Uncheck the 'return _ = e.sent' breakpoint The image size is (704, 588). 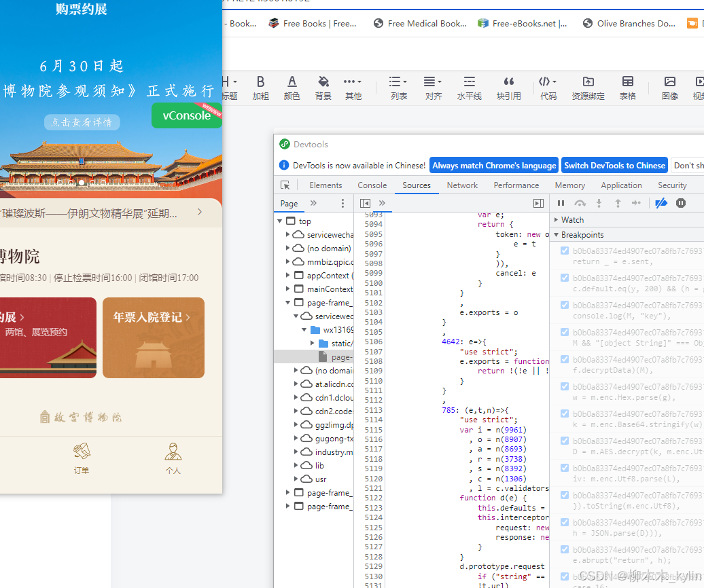click(564, 251)
